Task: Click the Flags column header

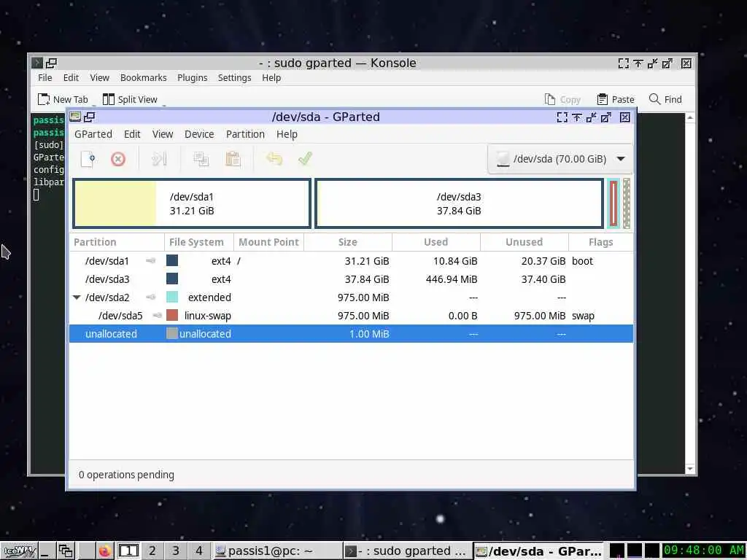Action: coord(601,242)
